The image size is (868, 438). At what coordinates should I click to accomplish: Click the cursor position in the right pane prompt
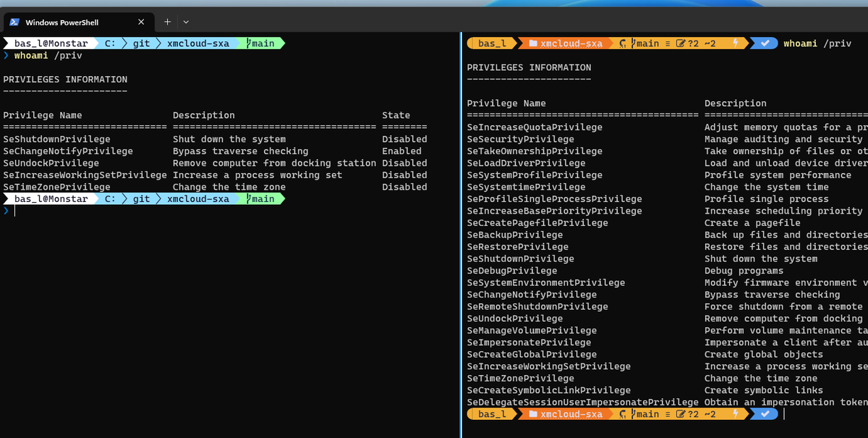point(783,413)
